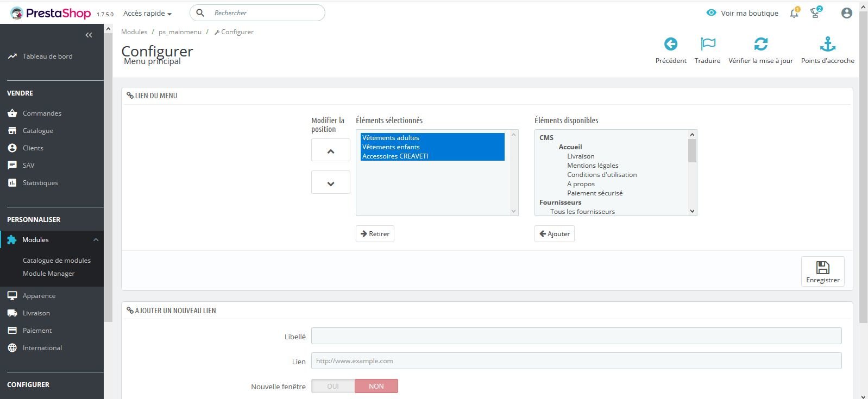Click Vérifier la mise à jour refresh icon
The height and width of the screenshot is (399, 868).
pyautogui.click(x=761, y=44)
